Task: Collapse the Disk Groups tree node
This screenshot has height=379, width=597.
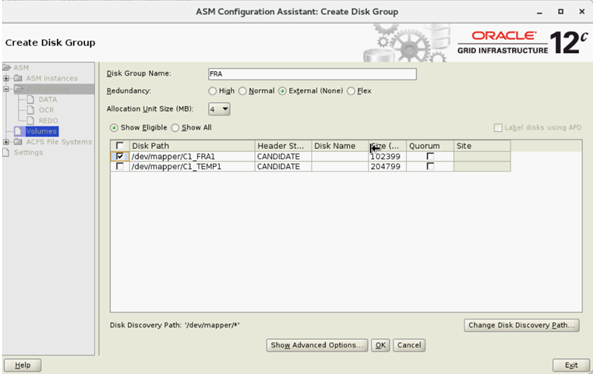Action: [x=6, y=89]
